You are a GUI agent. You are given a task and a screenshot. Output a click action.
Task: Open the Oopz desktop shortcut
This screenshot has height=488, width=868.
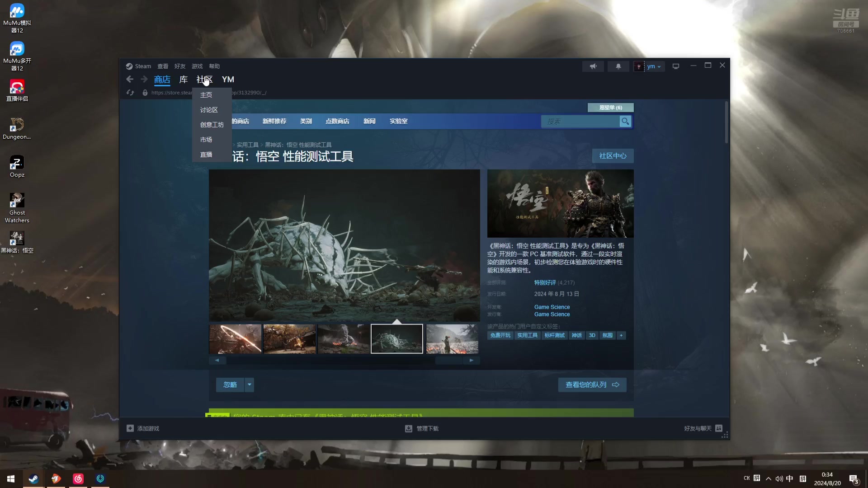17,167
